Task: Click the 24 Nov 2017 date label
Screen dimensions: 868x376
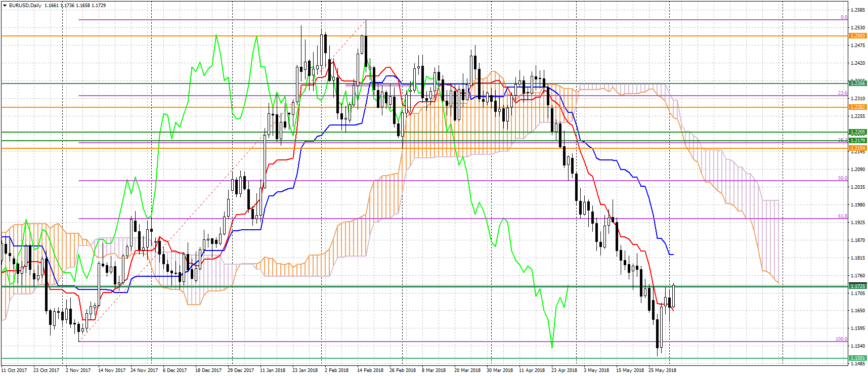Action: pyautogui.click(x=144, y=370)
